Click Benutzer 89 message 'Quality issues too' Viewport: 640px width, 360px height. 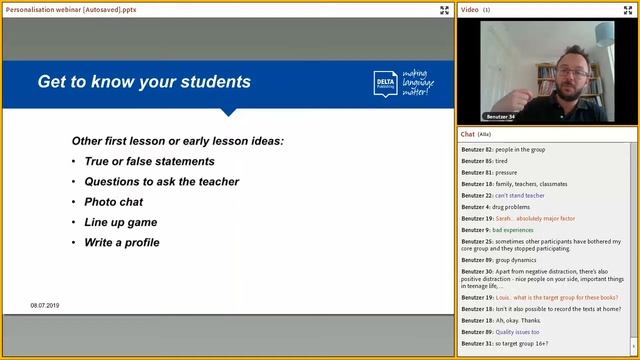pyautogui.click(x=500, y=332)
